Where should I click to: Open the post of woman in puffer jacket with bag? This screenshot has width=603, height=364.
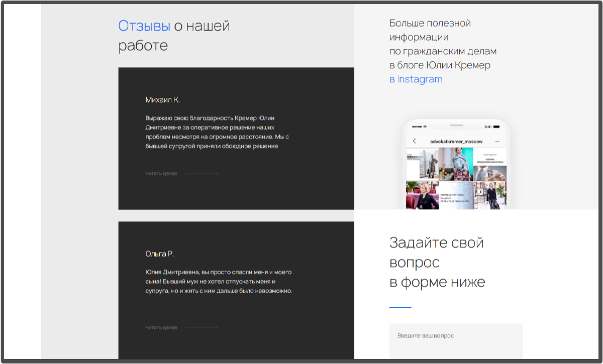click(456, 164)
